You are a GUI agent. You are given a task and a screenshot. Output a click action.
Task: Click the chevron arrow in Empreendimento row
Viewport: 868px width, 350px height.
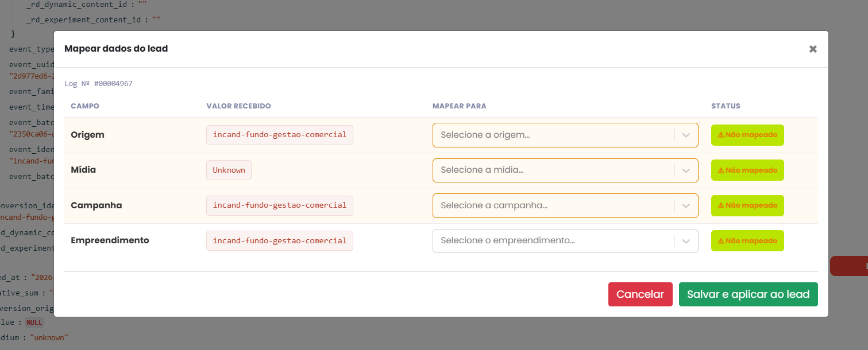(685, 241)
